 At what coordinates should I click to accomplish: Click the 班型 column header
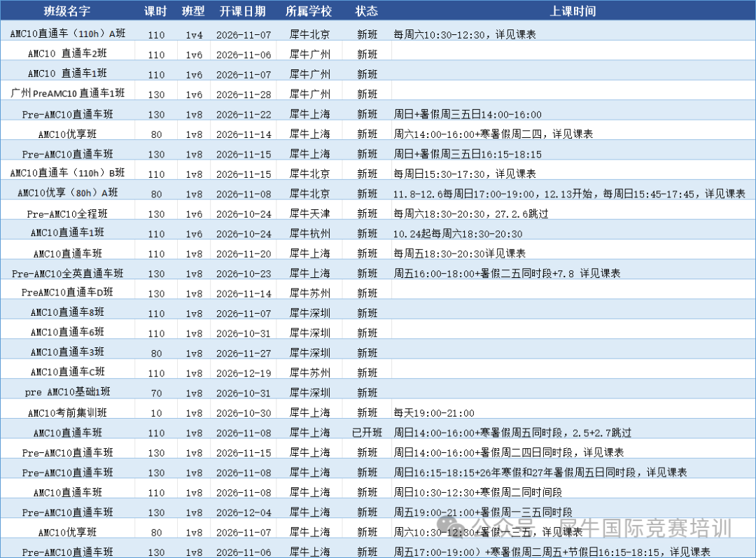(194, 11)
